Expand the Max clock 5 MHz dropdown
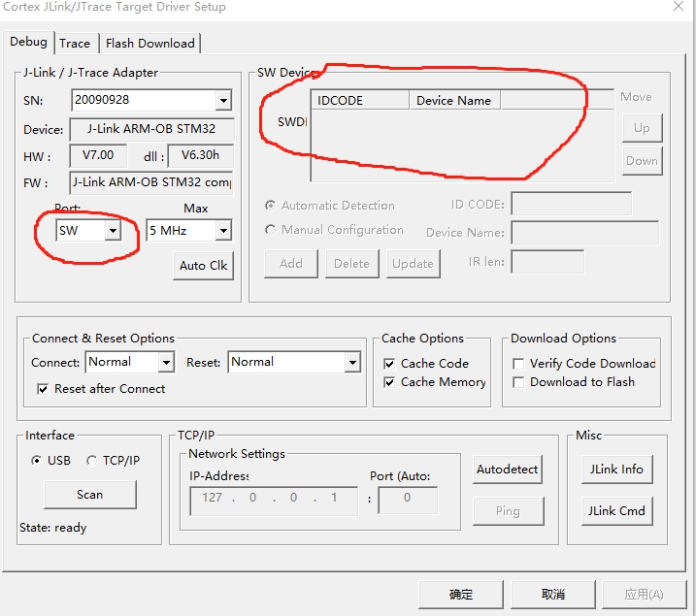Image resolution: width=696 pixels, height=616 pixels. click(223, 231)
